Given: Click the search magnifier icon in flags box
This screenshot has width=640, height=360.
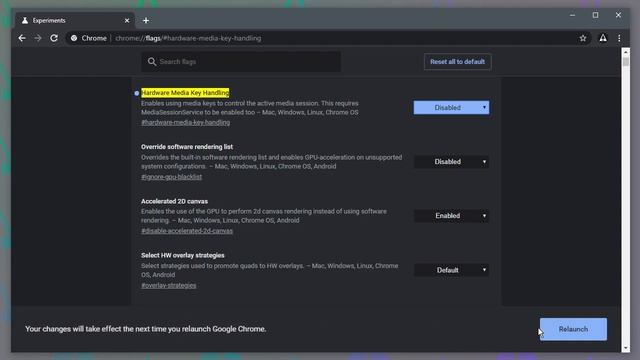Looking at the screenshot, I should click(152, 62).
